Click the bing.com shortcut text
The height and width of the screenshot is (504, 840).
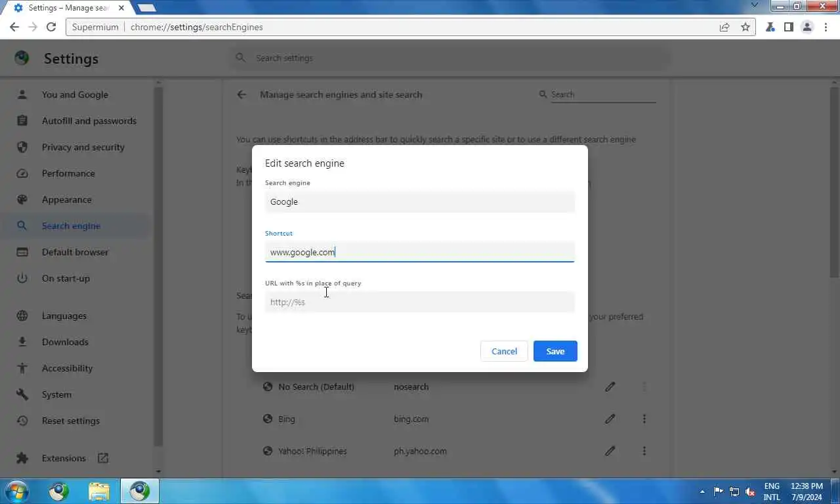[411, 419]
